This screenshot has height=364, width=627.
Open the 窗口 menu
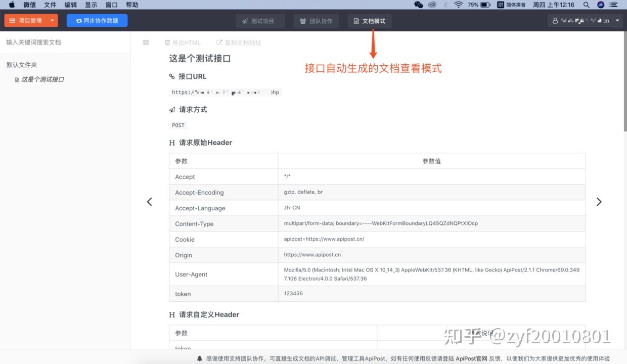(112, 5)
